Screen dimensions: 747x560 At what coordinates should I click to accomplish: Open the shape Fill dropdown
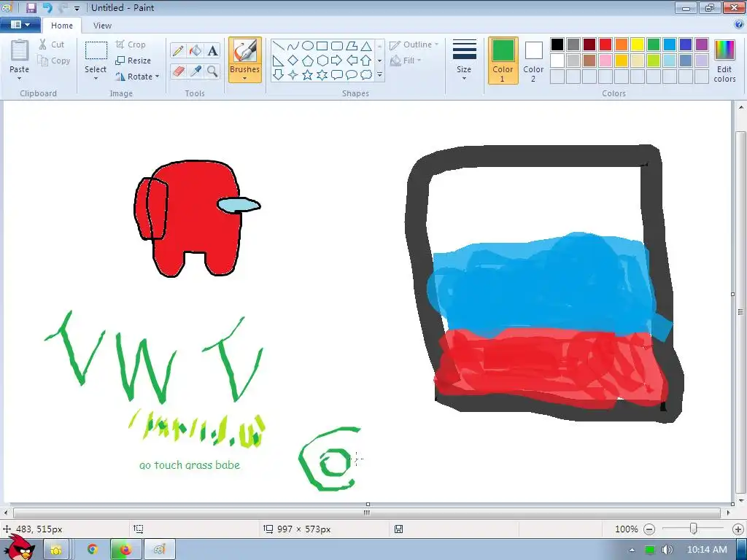(x=406, y=61)
